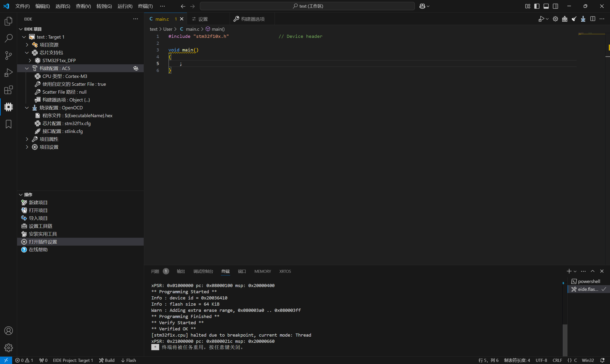
Task: Click the download/flash arrow icon in editor toolbar
Action: tap(583, 19)
